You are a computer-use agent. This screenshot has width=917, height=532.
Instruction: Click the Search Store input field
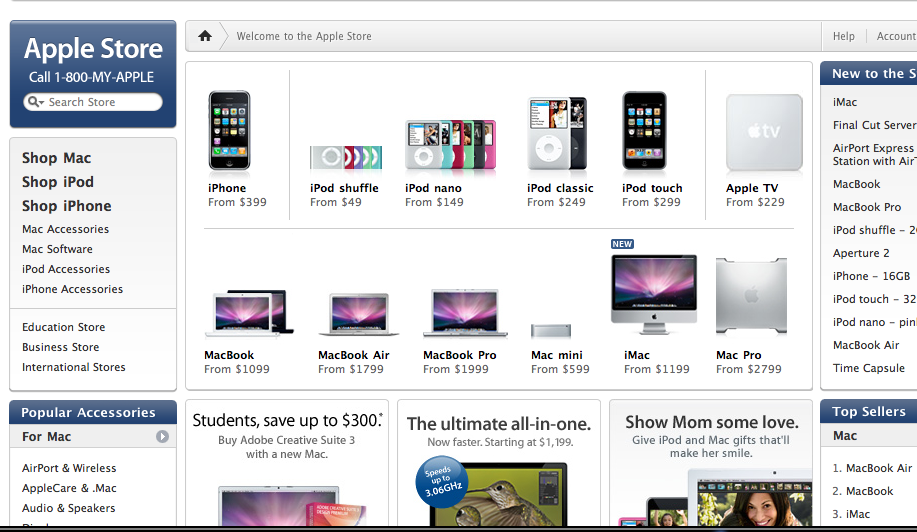92,102
